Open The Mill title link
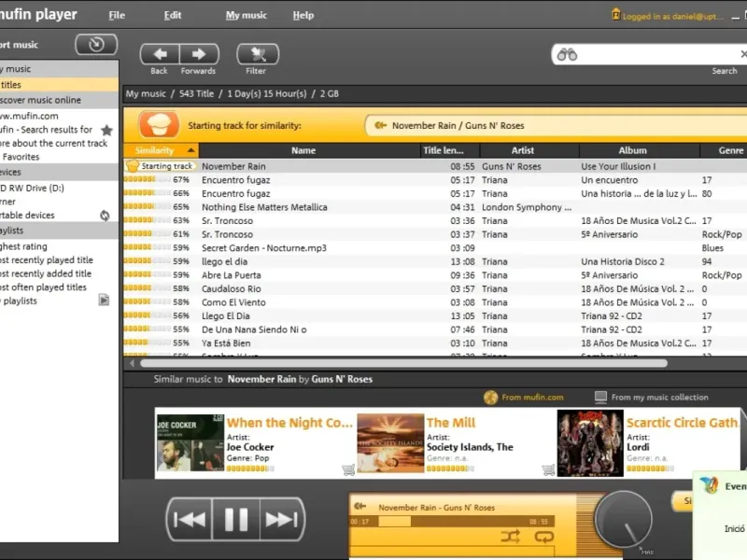The width and height of the screenshot is (747, 560). (451, 423)
